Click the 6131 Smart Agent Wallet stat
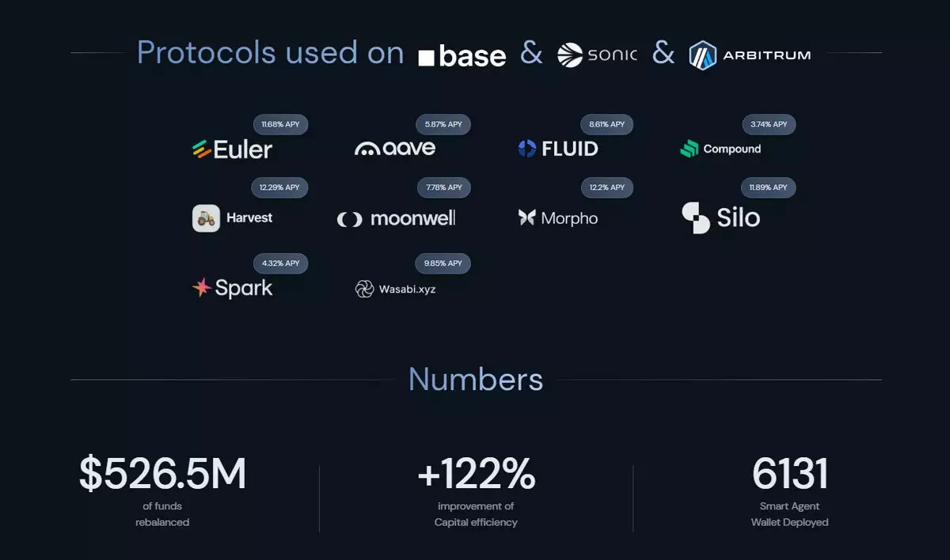Screen dimensions: 950x560 click(x=789, y=475)
